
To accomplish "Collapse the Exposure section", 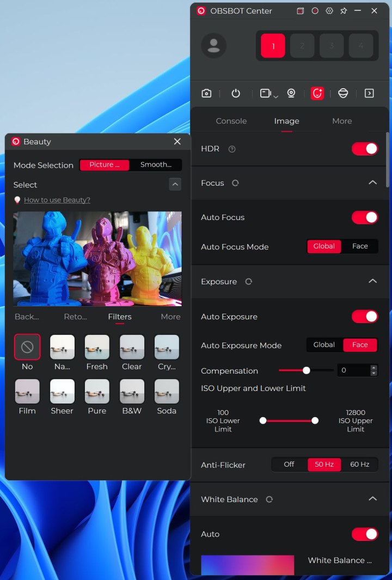I will (x=372, y=282).
